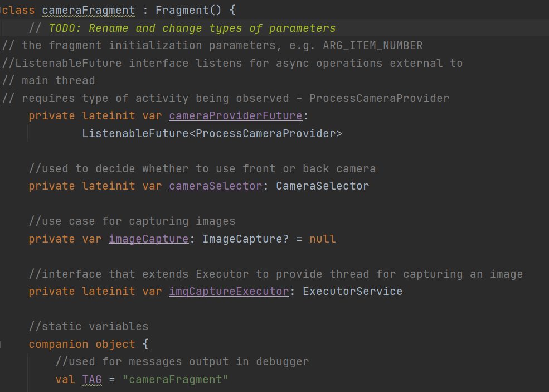Click the ListenableFuture<ProcessCameraProvider> type
This screenshot has height=392, width=549.
212,133
